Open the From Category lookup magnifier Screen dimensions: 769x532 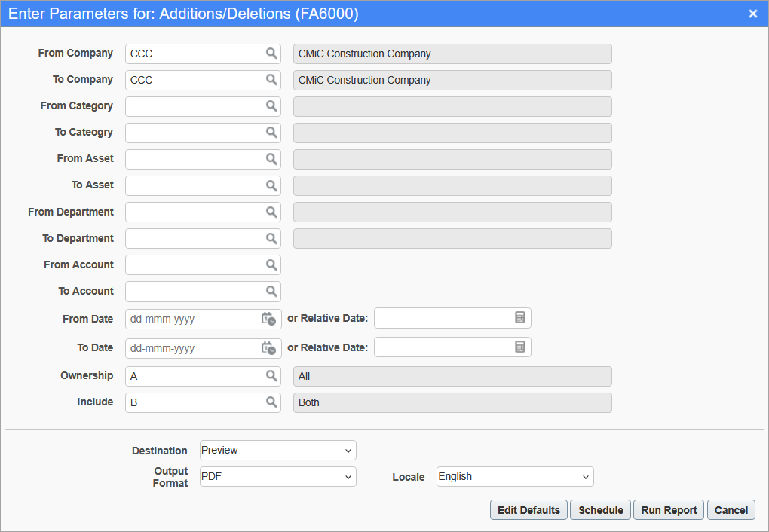(271, 106)
